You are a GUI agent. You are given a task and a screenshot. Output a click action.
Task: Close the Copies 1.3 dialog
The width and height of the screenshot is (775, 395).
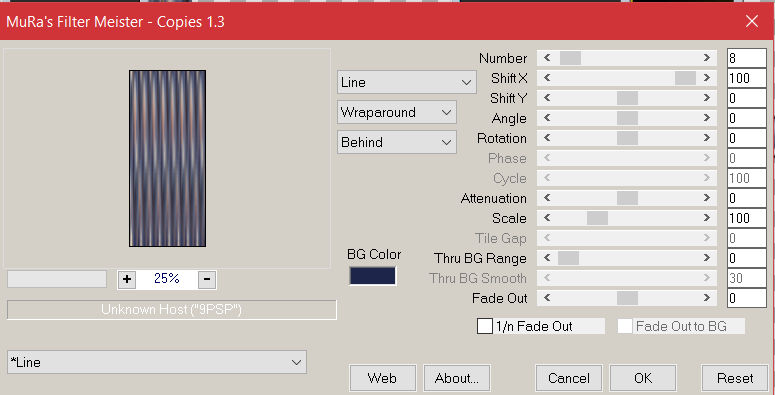tap(752, 21)
